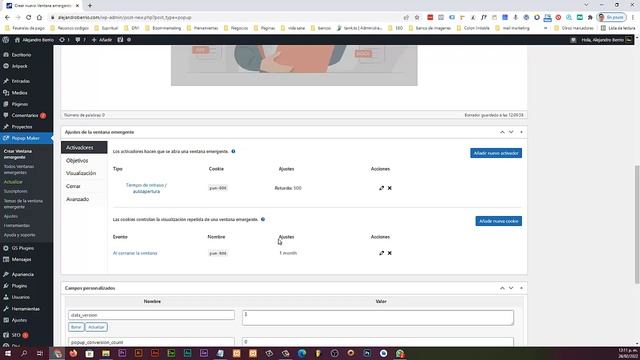The width and height of the screenshot is (640, 360).
Task: Select Popup Maker in the sidebar
Action: [x=25, y=138]
